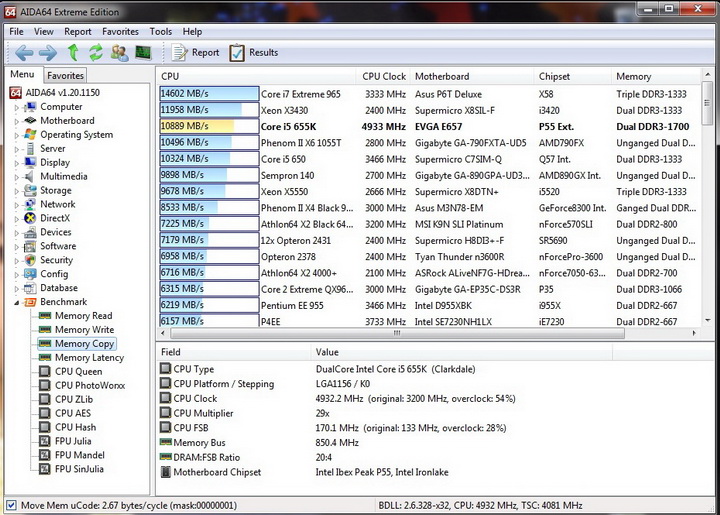The width and height of the screenshot is (720, 515).
Task: Click the Field column header
Action: coord(233,352)
